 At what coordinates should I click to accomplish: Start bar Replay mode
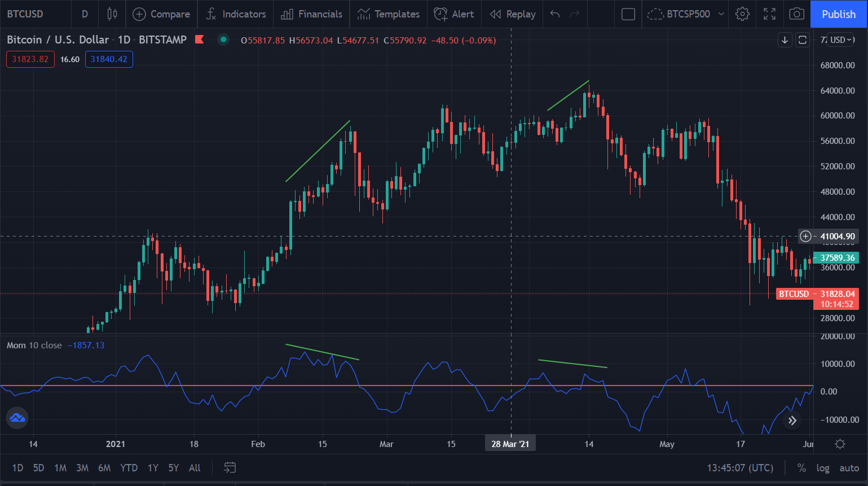[x=513, y=14]
